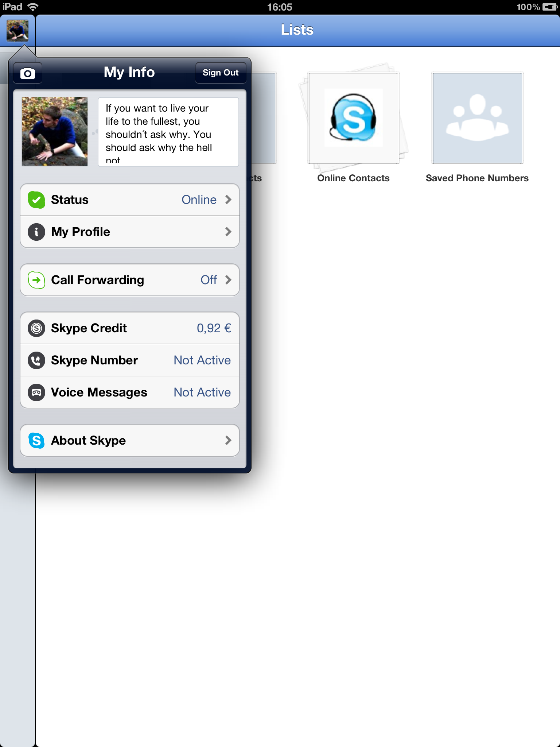Screen dimensions: 560x747
Task: Click the Call Forwarding arrow icon
Action: [36, 280]
